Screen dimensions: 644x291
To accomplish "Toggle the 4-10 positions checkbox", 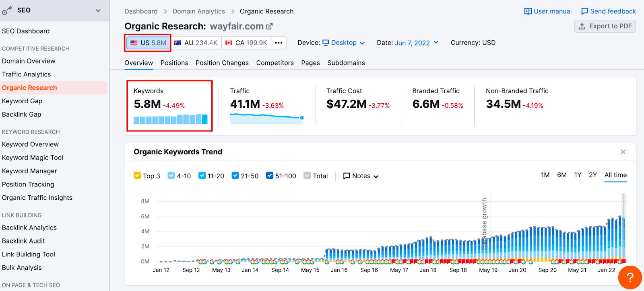I will [171, 176].
